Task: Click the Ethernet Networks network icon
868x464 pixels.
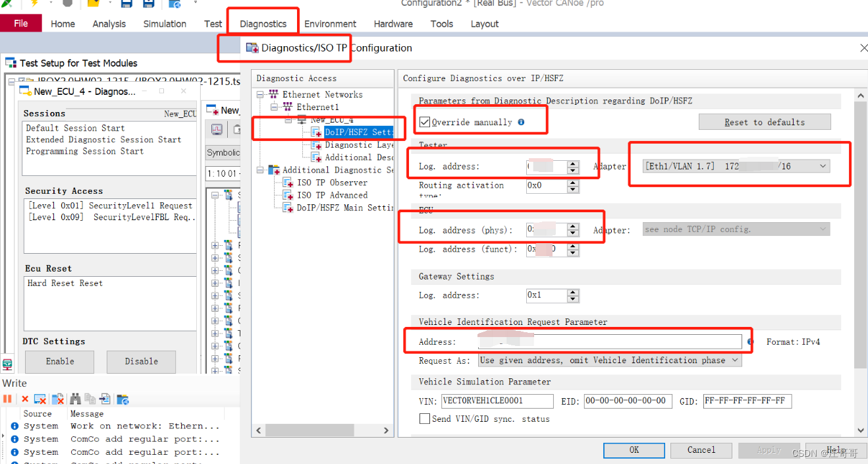Action: coord(275,94)
